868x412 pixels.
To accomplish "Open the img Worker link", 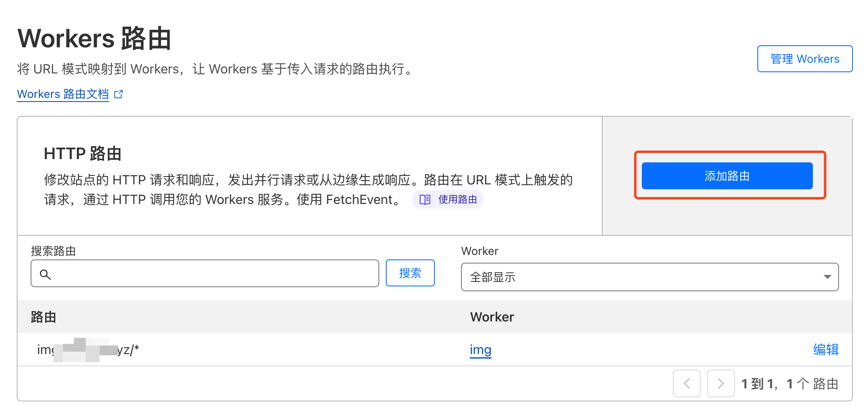I will (480, 350).
